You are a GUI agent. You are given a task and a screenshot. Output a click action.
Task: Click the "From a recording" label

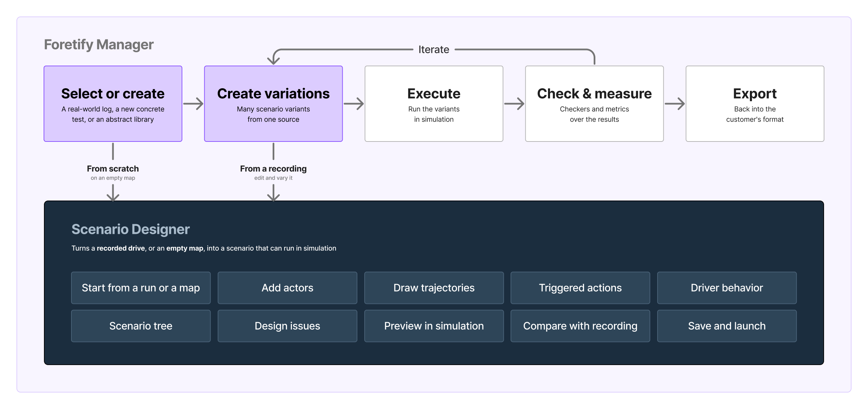273,169
